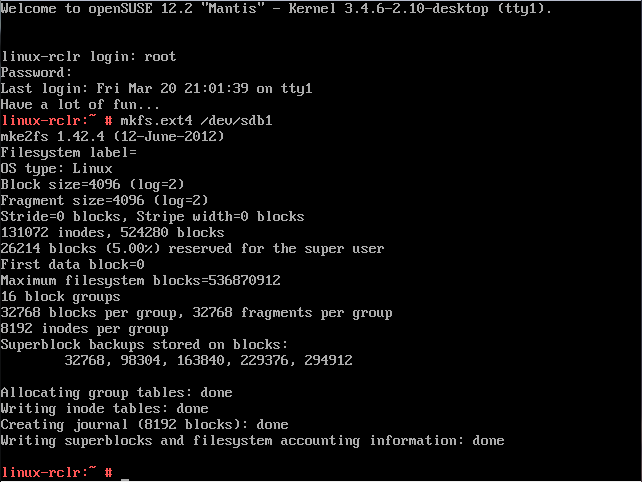Image resolution: width=642 pixels, height=482 pixels.
Task: Click the Password prompt line
Action: (36, 72)
